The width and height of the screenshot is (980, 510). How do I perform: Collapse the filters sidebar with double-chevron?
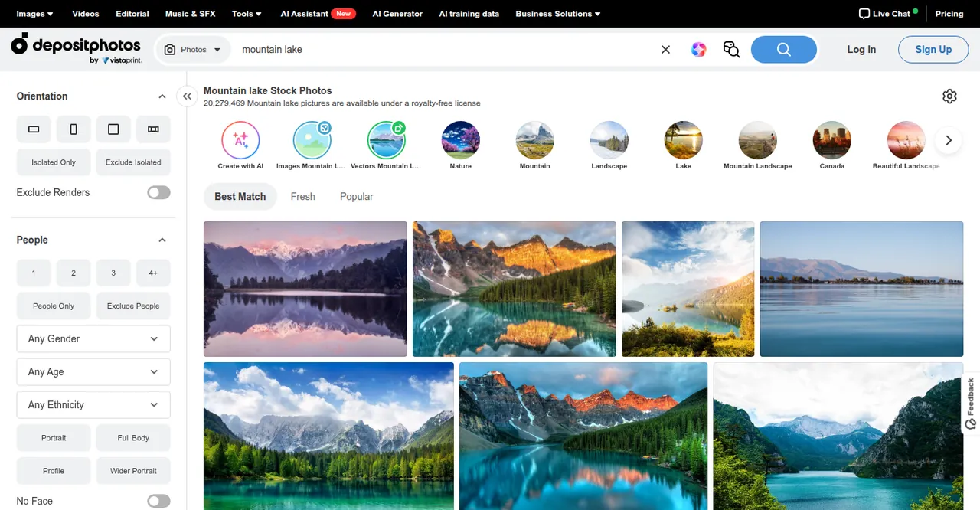(187, 96)
